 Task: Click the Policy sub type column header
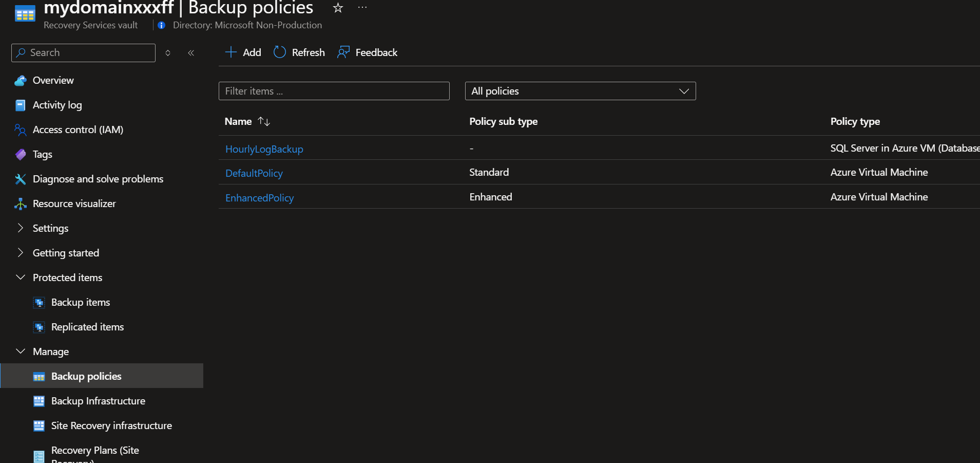click(x=504, y=121)
